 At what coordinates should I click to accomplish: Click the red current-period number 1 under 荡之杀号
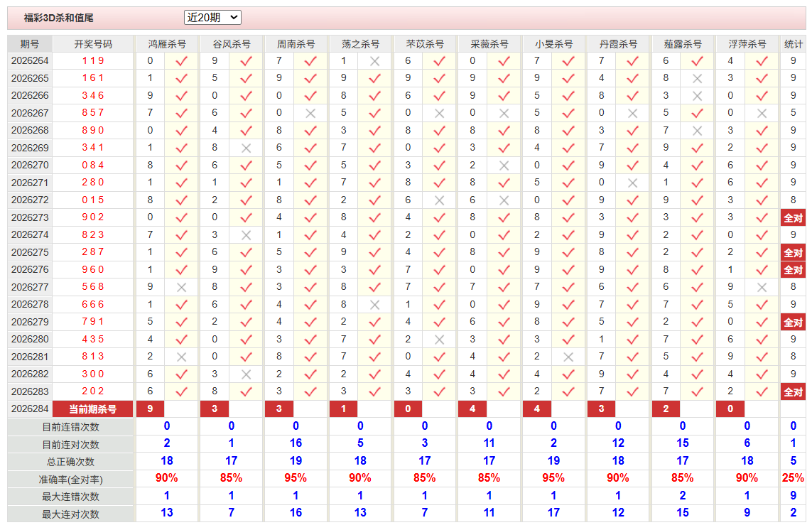pyautogui.click(x=343, y=409)
